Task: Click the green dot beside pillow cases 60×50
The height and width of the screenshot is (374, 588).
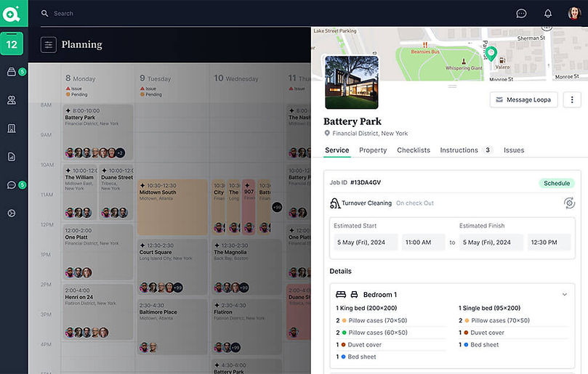Action: coord(344,333)
